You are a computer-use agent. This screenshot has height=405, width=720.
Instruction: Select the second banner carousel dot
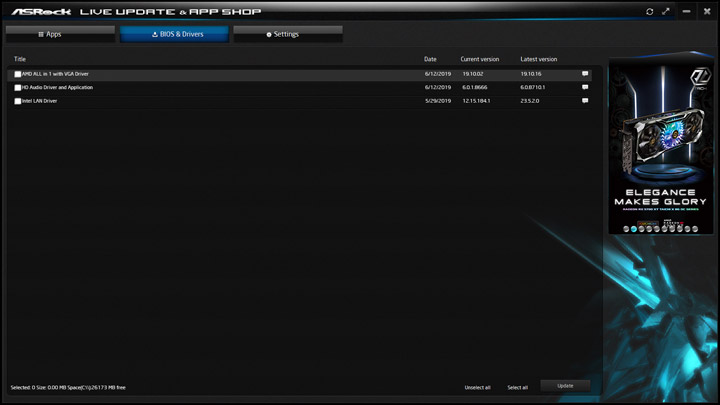634,229
